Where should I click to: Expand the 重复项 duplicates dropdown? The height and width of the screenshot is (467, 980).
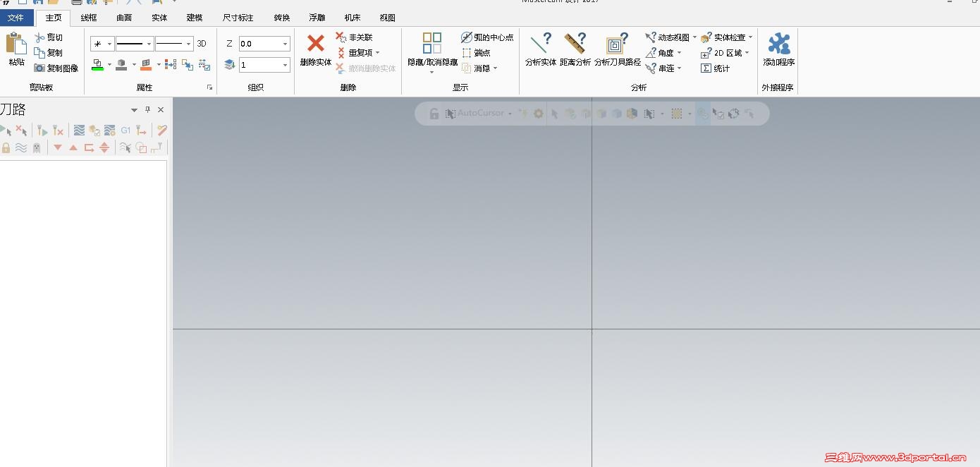[x=377, y=53]
